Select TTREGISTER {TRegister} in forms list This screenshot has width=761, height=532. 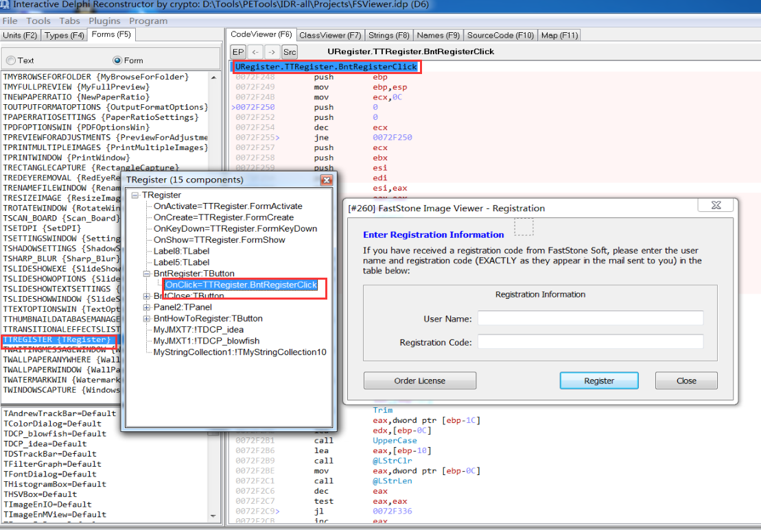[x=57, y=340]
